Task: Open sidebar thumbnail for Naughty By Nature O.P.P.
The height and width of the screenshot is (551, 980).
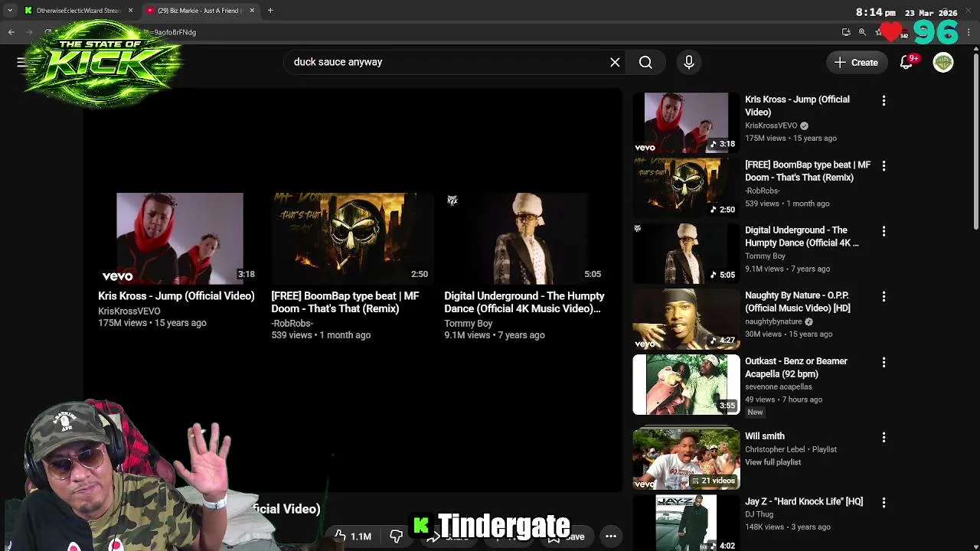Action: coord(686,318)
